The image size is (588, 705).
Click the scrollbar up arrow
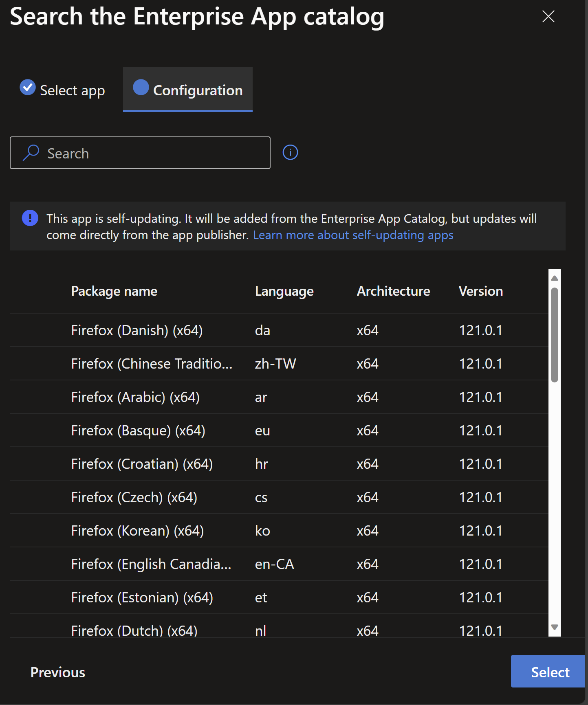[554, 278]
